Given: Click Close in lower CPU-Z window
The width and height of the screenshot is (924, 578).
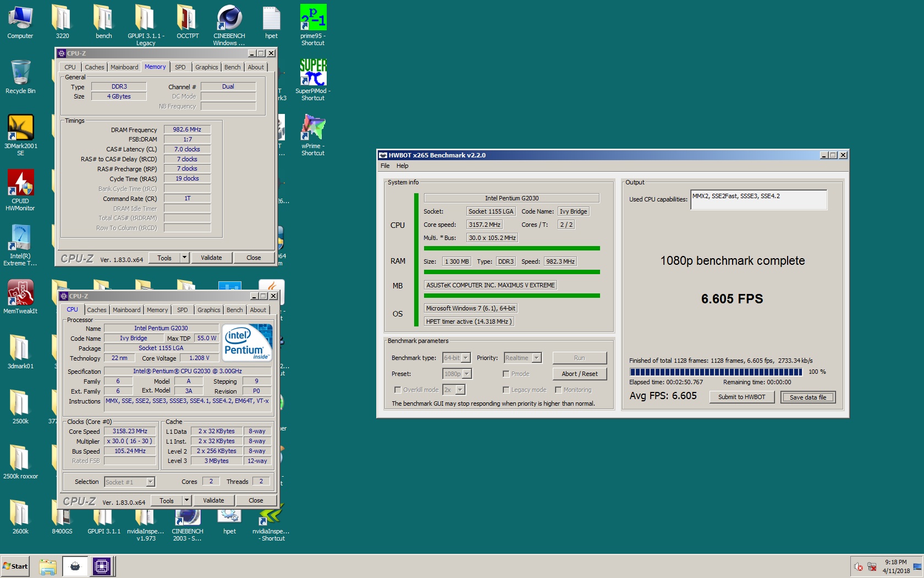Looking at the screenshot, I should click(256, 500).
